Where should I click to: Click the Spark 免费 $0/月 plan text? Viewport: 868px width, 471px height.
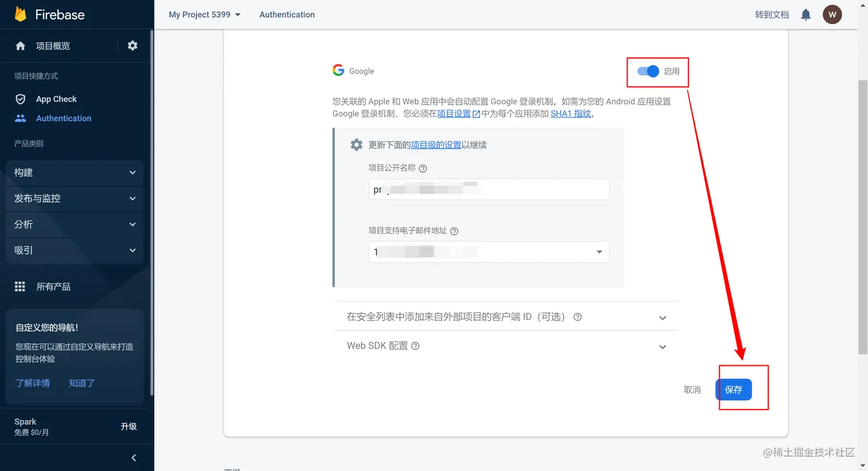click(x=32, y=427)
